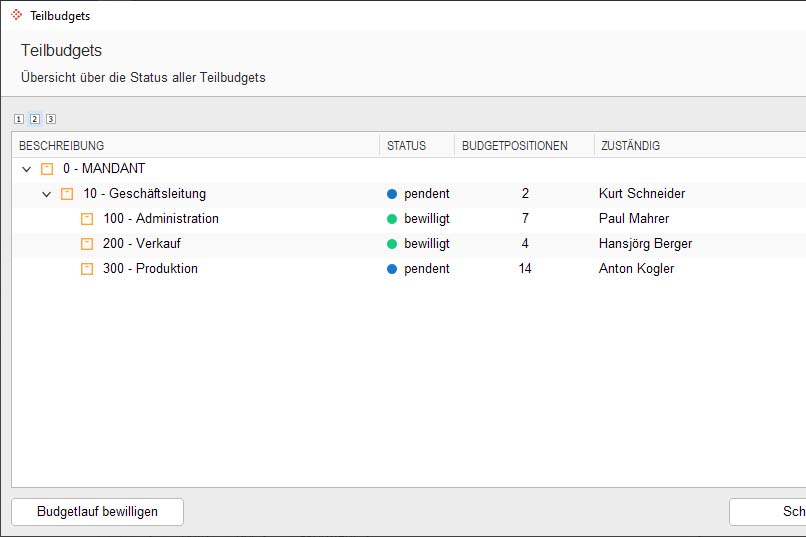Click the folder icon of 10 - Geschäftsleitung

coord(67,194)
